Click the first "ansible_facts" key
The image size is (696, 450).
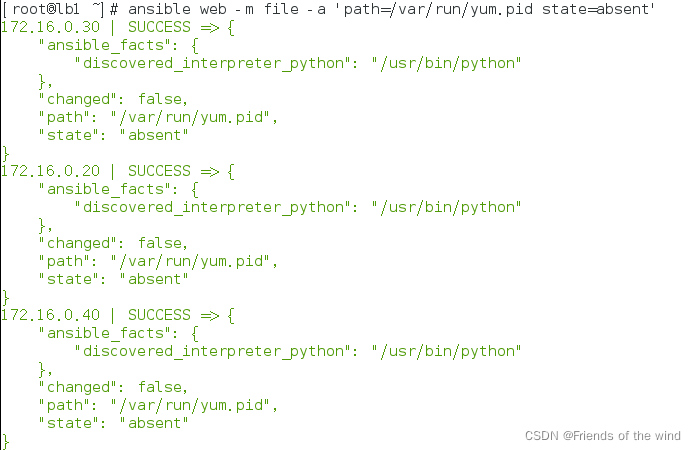(x=105, y=45)
